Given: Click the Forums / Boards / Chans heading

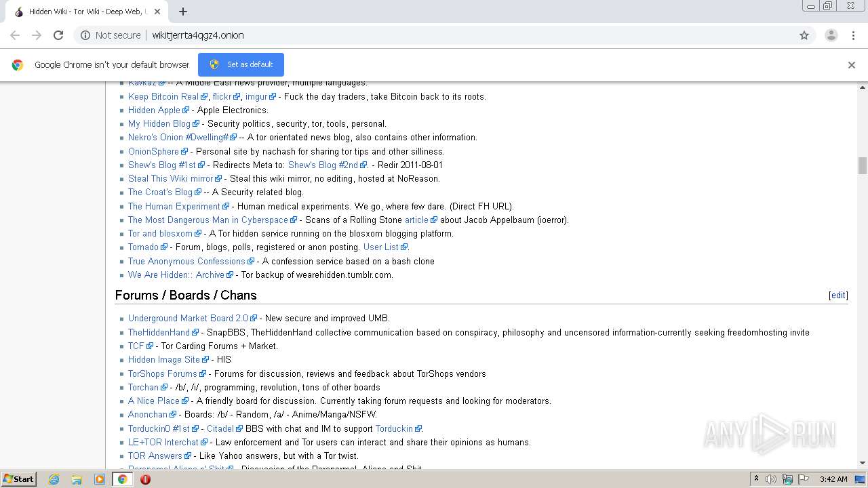Looking at the screenshot, I should tap(186, 296).
